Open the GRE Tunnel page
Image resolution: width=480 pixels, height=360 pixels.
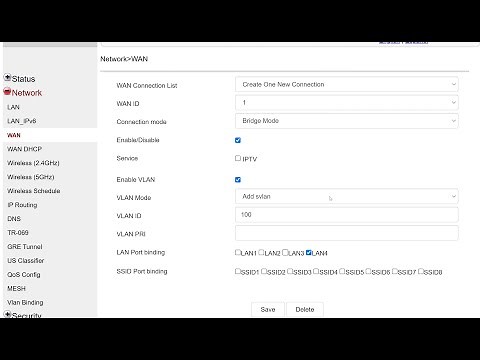tap(25, 247)
